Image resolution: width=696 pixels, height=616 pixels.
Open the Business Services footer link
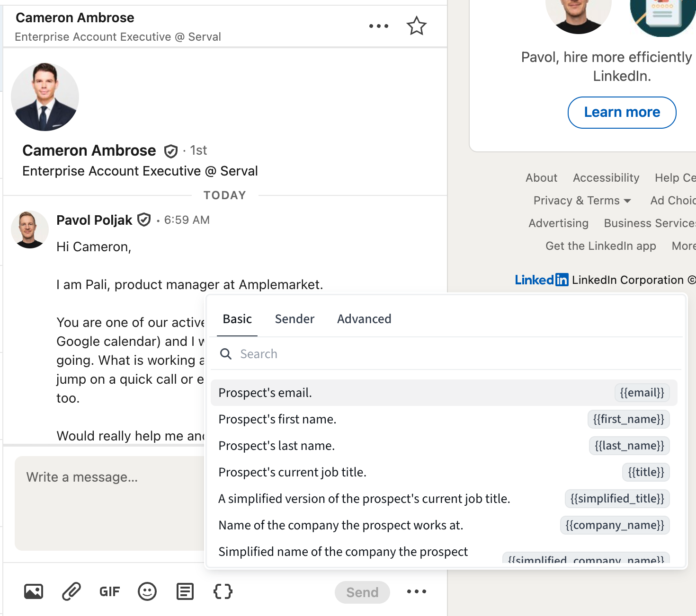pos(650,223)
